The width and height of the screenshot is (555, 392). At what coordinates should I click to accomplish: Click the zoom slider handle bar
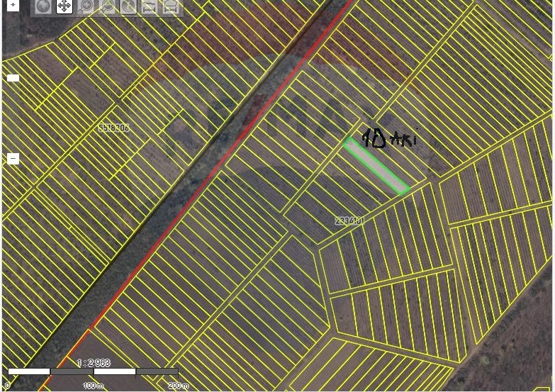click(13, 78)
